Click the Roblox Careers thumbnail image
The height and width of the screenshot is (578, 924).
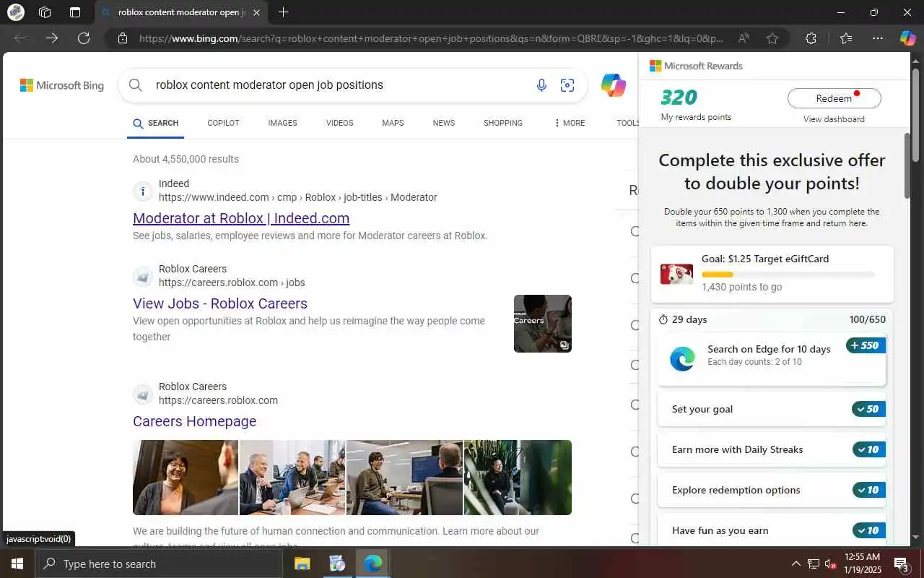point(543,324)
